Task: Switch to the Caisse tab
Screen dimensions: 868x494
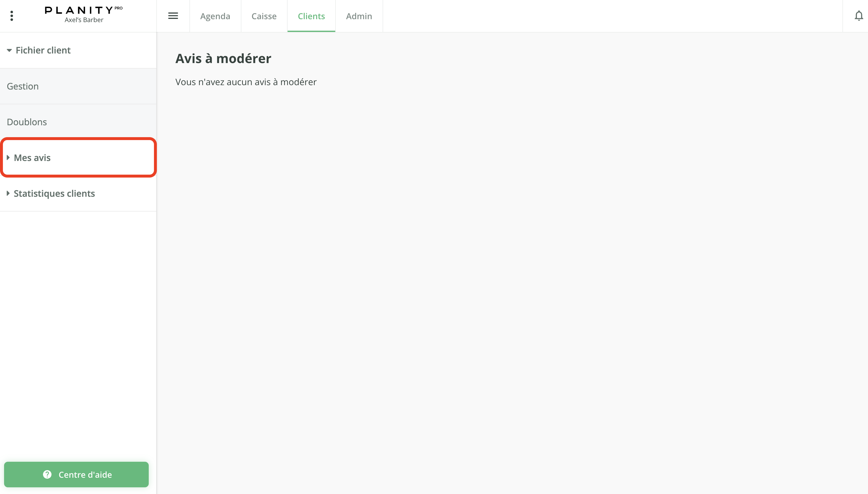Action: (x=264, y=16)
